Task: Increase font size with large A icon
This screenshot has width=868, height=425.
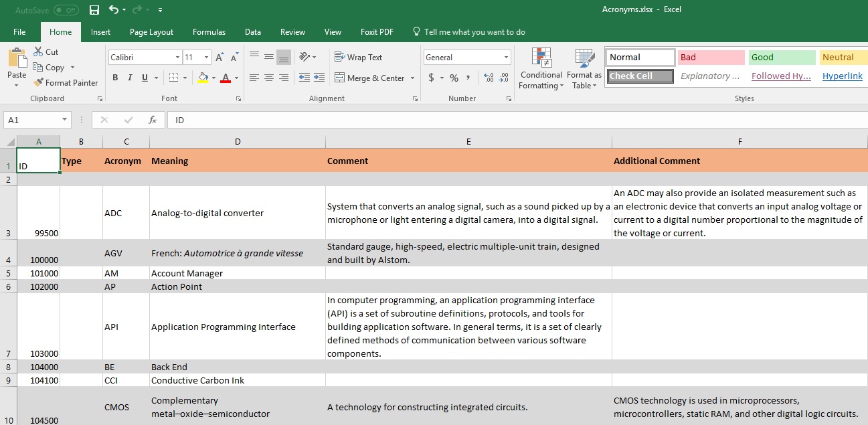Action: (220, 58)
